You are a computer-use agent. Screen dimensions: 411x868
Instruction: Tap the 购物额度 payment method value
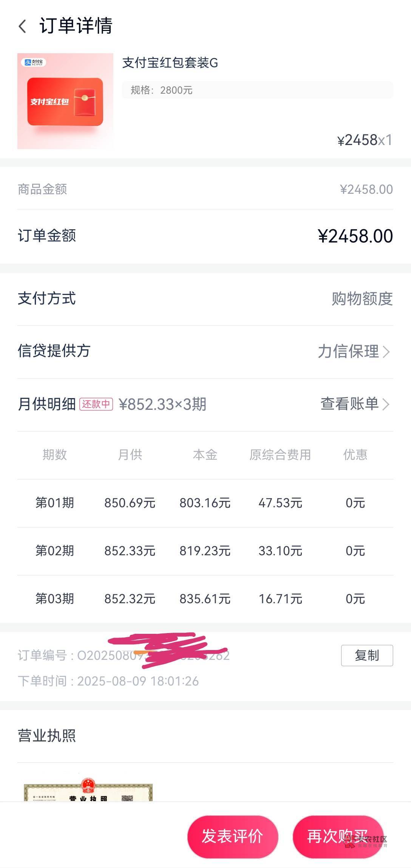pyautogui.click(x=362, y=299)
